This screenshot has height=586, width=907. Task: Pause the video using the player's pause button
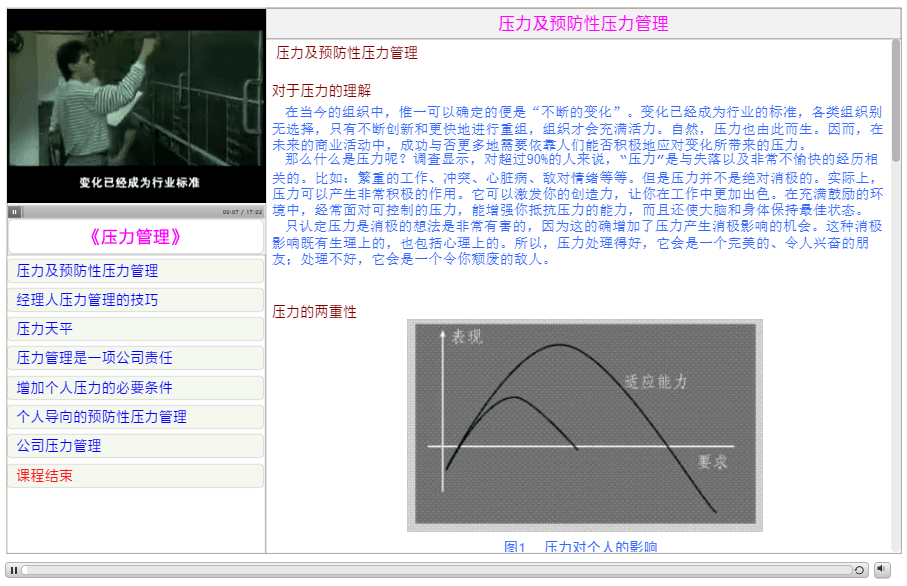[x=14, y=212]
